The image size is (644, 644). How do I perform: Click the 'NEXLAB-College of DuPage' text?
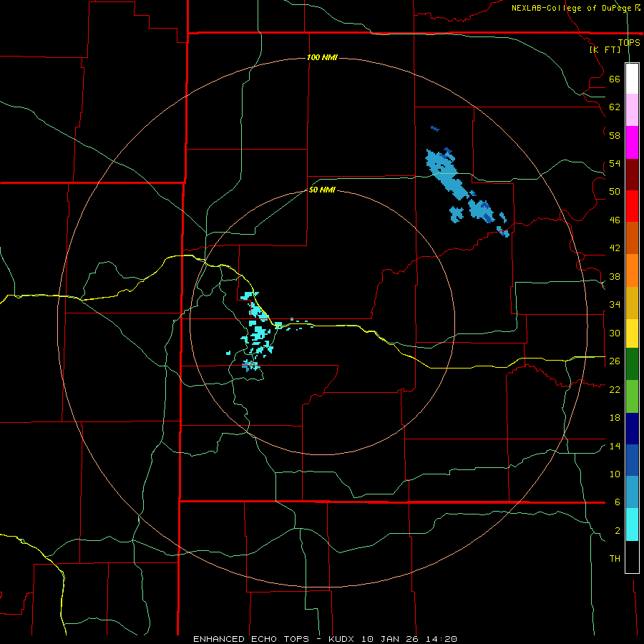(x=571, y=8)
